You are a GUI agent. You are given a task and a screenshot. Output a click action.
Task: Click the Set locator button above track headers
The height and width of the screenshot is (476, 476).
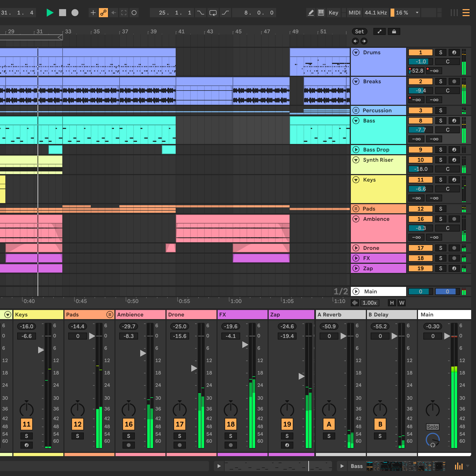359,31
